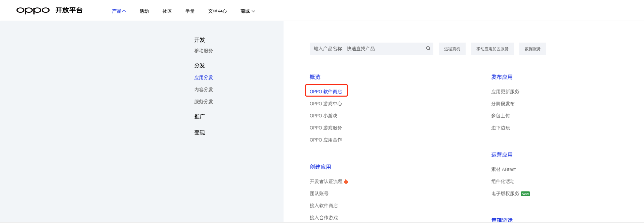
Task: Open the OPPO 软件商店 link
Action: [326, 92]
